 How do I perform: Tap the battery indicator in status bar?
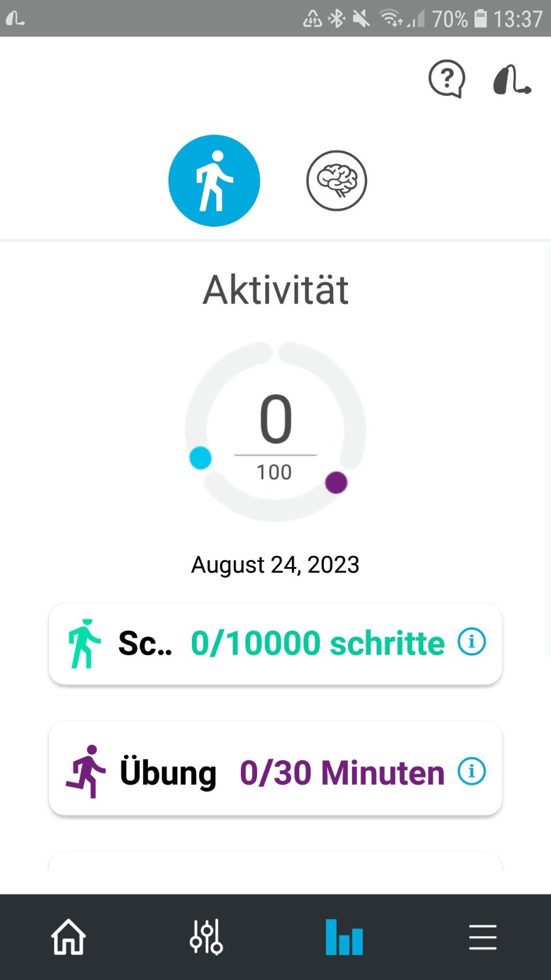(480, 18)
